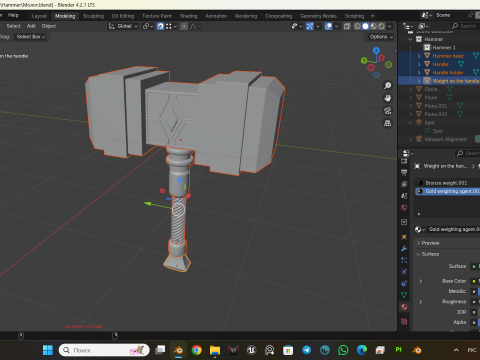Viewport: 480px width, 360px height.
Task: Collapse the Hammer collection in outliner
Action: 411,39
